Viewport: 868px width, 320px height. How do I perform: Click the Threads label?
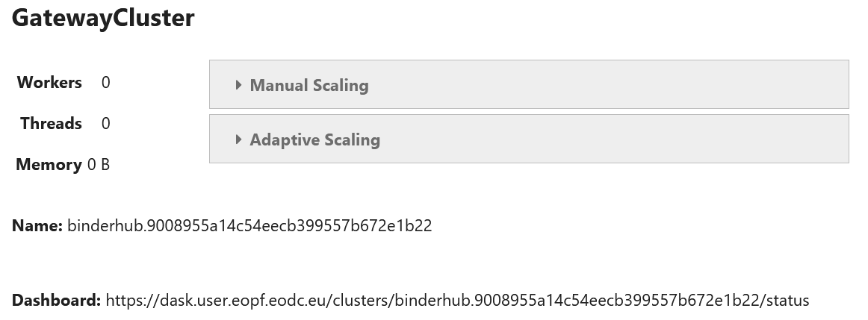click(x=51, y=123)
